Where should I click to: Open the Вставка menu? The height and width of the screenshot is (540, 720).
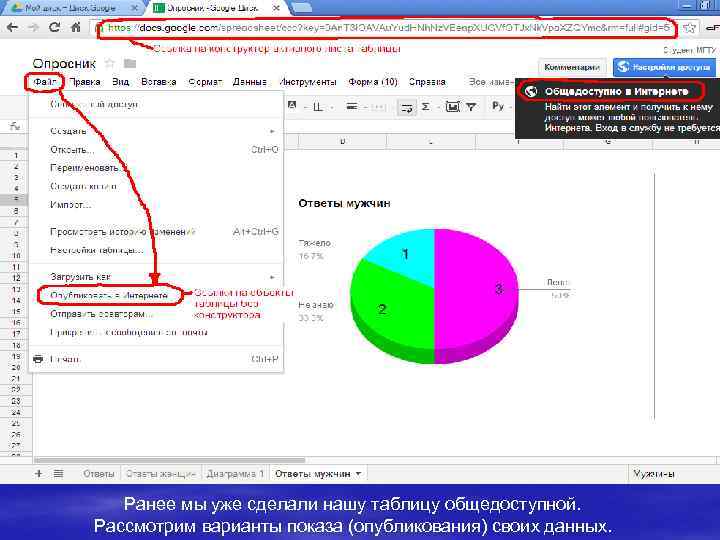click(x=158, y=82)
